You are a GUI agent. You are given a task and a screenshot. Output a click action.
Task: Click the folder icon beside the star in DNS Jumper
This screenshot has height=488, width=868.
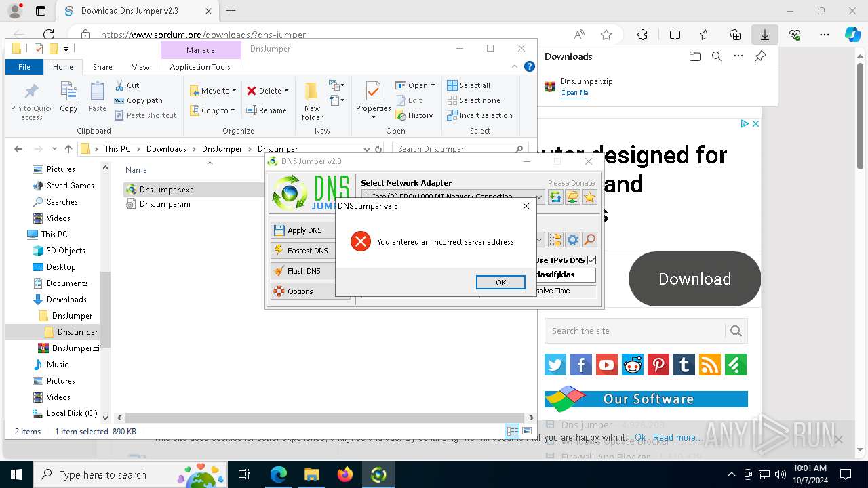pyautogui.click(x=572, y=197)
